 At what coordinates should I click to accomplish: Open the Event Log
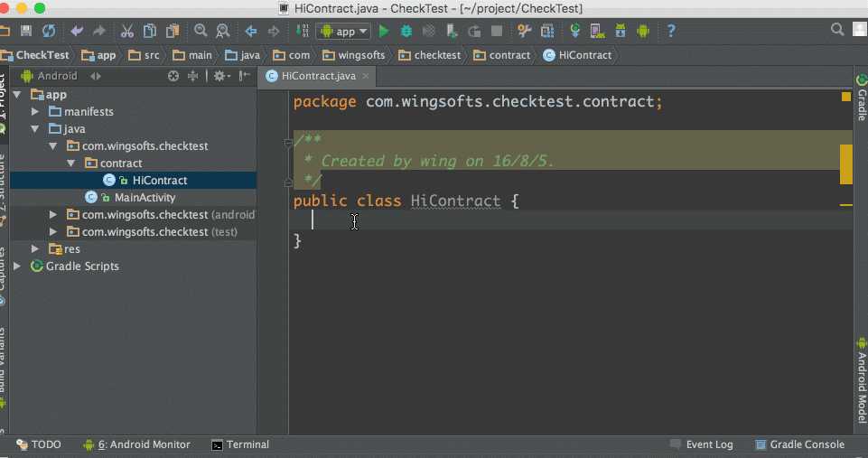pyautogui.click(x=702, y=444)
